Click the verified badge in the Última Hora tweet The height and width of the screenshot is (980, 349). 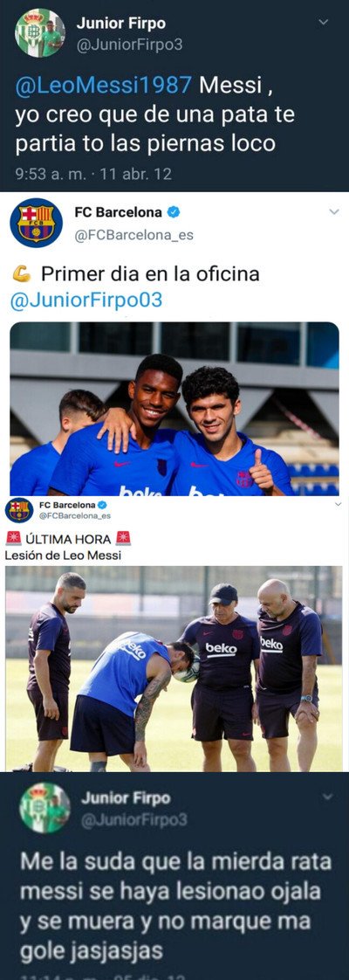102,505
